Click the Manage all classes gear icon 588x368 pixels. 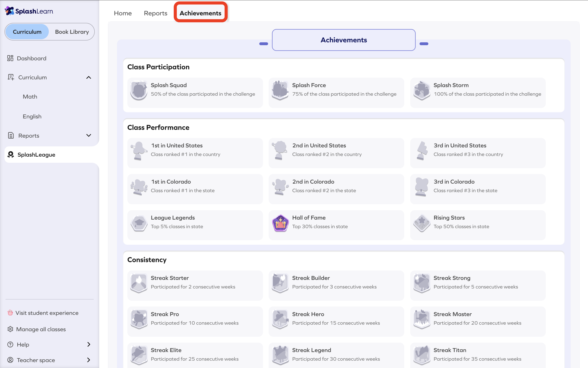click(10, 329)
